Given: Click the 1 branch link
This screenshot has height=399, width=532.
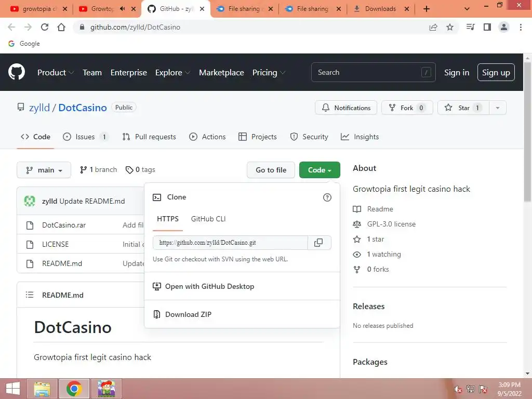Looking at the screenshot, I should pos(98,170).
